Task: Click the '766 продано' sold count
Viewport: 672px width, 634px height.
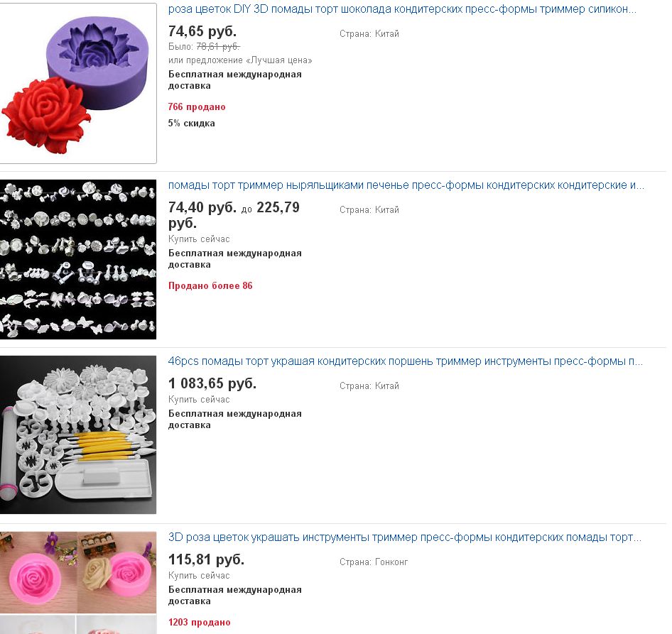Action: [197, 106]
